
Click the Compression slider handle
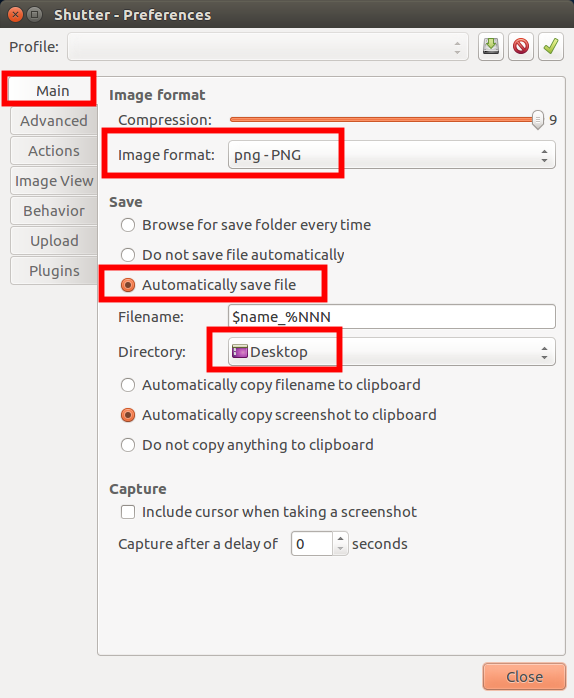pyautogui.click(x=538, y=119)
